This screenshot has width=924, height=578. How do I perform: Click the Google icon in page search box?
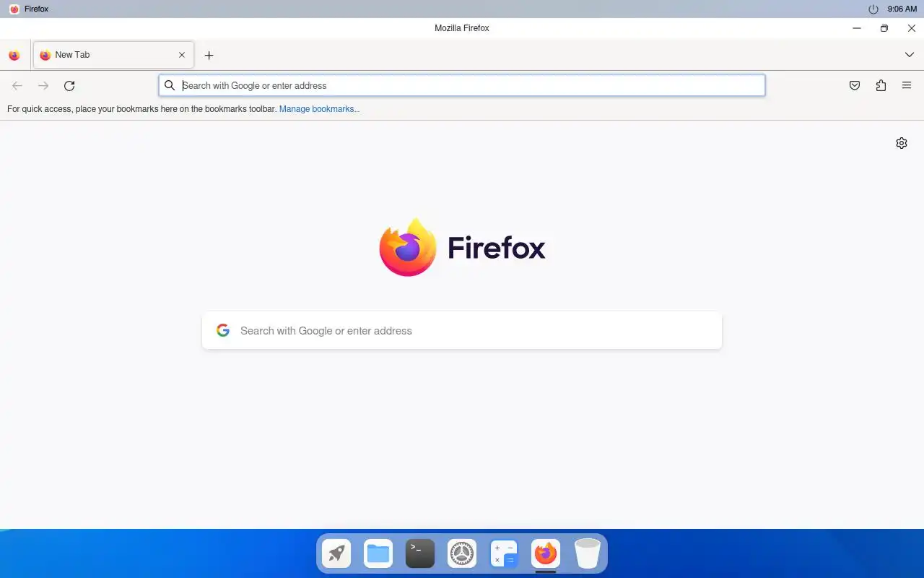click(x=223, y=330)
